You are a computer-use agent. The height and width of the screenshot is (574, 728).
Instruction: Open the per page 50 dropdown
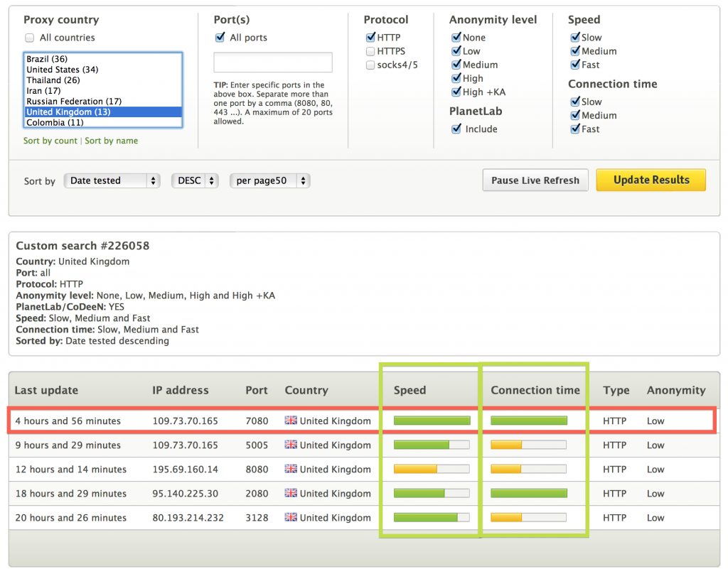[269, 180]
